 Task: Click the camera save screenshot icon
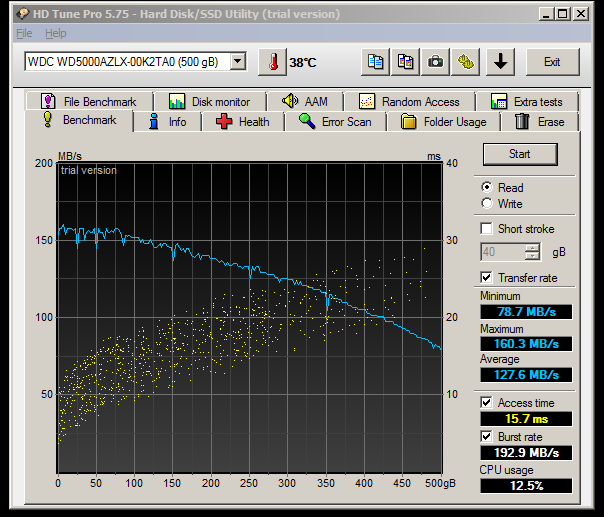[435, 62]
